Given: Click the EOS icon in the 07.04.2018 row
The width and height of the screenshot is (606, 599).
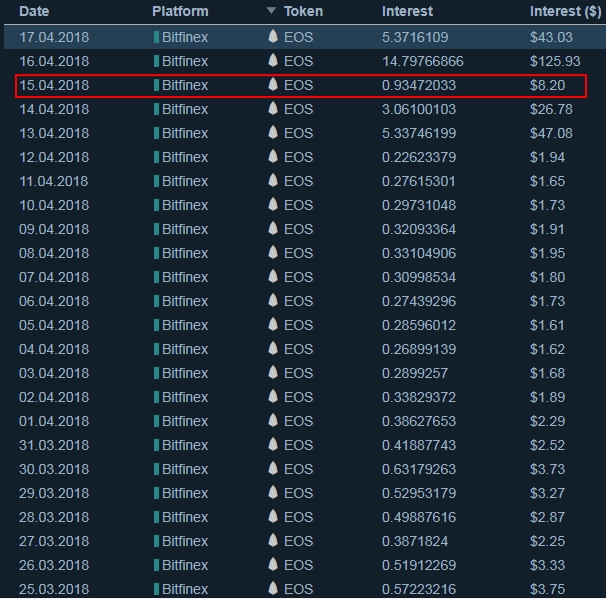Looking at the screenshot, I should click(x=273, y=276).
